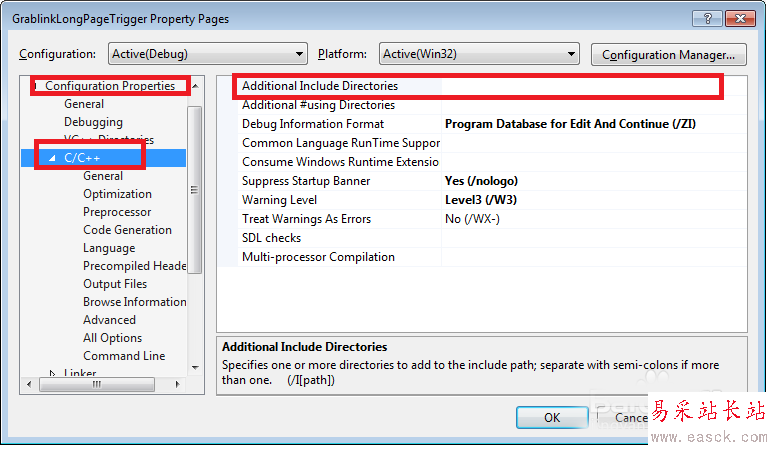This screenshot has height=452, width=768.
Task: Open the Command Line page
Action: point(124,356)
